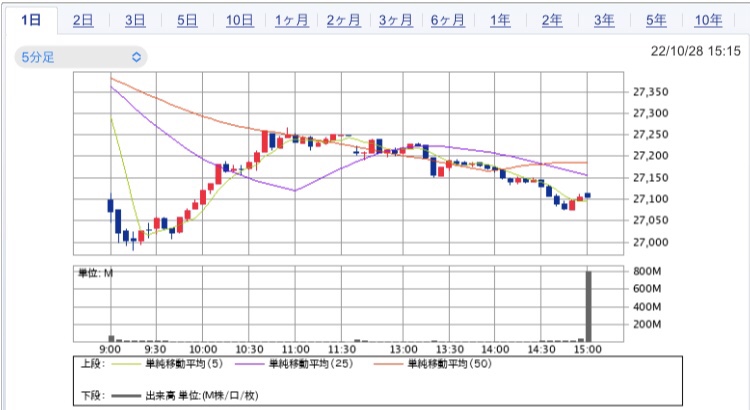
Task: Click the 27,000 price axis label
Action: (x=651, y=242)
